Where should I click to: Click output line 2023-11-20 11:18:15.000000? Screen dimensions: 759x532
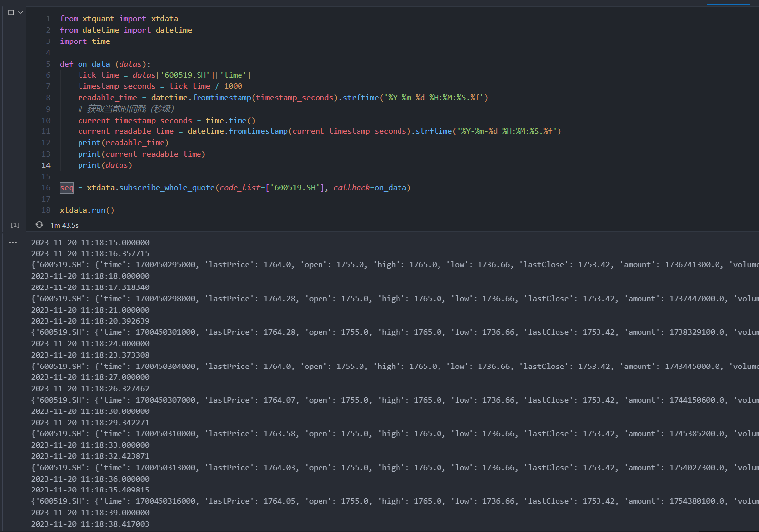[x=90, y=243]
